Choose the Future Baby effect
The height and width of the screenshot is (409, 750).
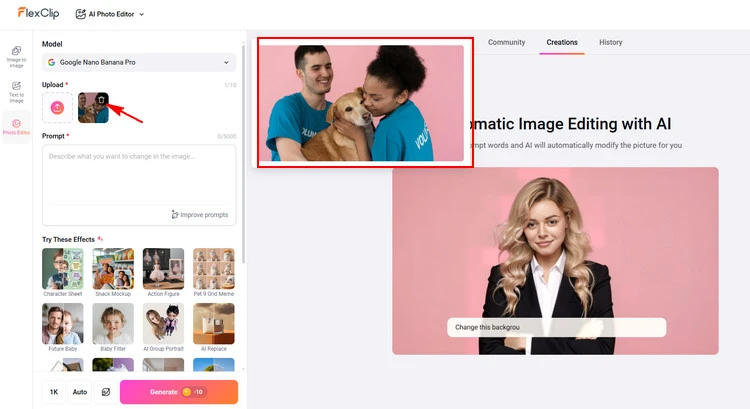click(63, 327)
